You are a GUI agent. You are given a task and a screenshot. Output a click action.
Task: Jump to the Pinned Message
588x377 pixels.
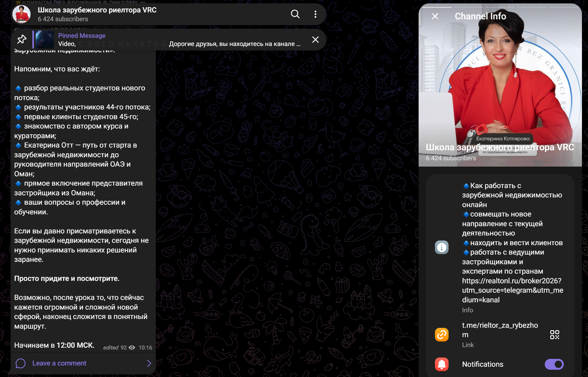[x=168, y=40]
